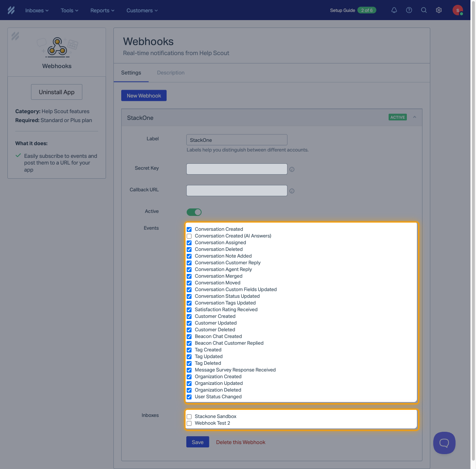Click the Help Scout logo

pyautogui.click(x=11, y=10)
